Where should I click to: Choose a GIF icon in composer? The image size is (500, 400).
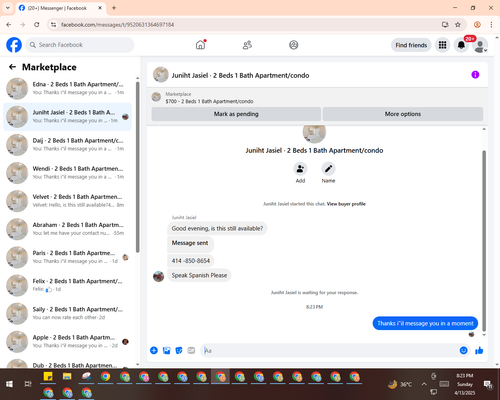click(x=191, y=350)
